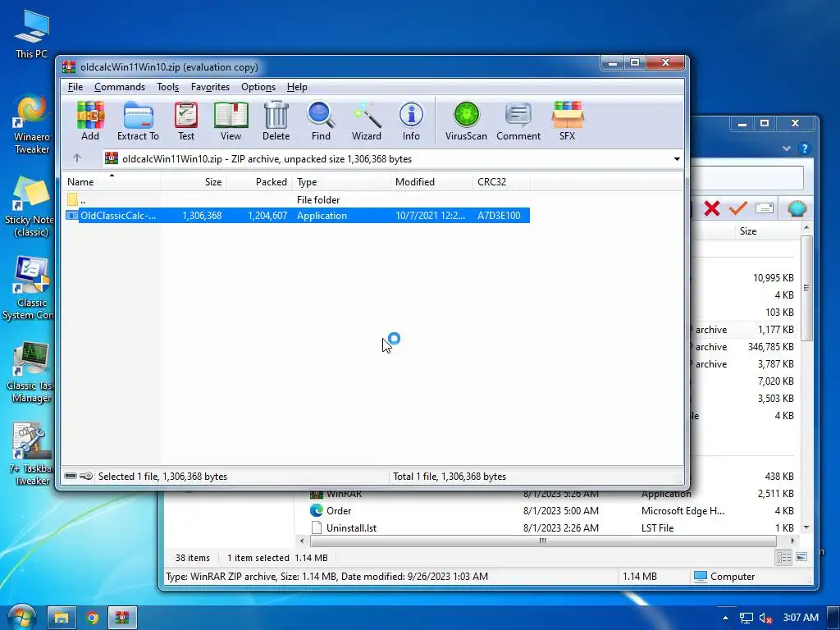Click the drive icon in WinRAR status bar
This screenshot has width=840, height=630.
(71, 476)
